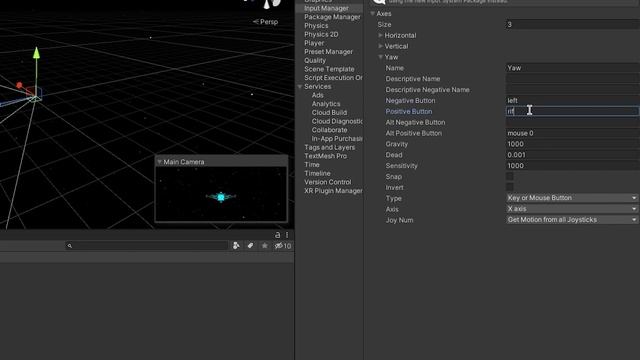Click the Positive Button input field

coord(573,111)
